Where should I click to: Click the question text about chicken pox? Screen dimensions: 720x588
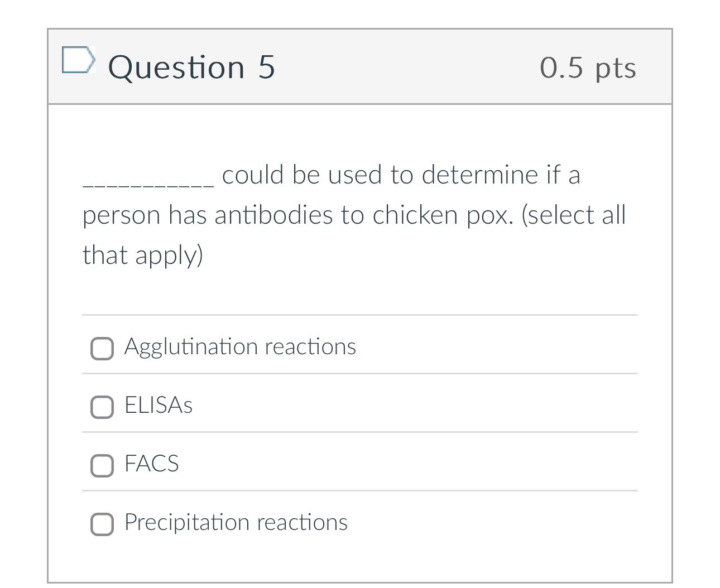[x=354, y=215]
